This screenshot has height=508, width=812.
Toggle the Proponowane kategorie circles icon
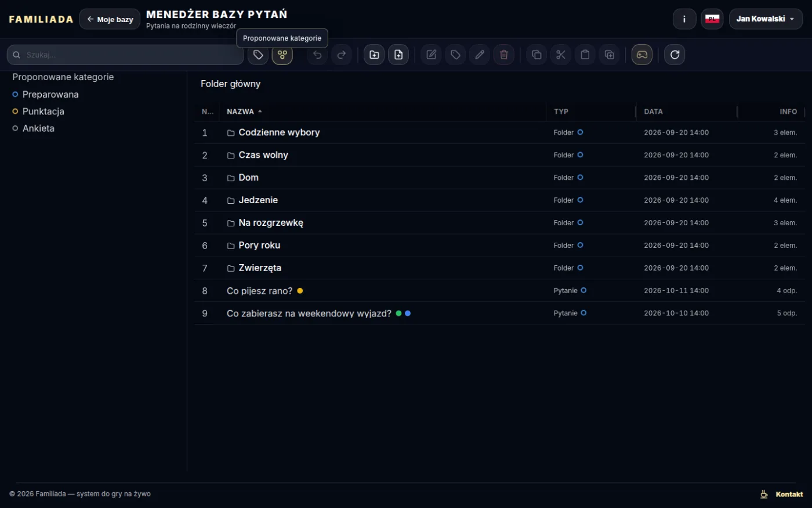pos(282,55)
